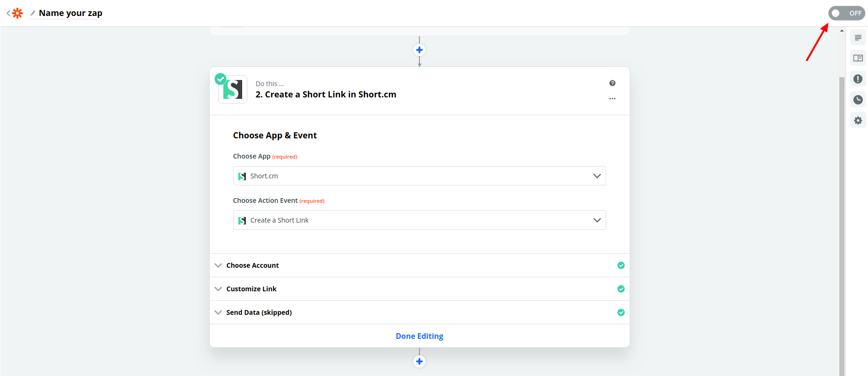This screenshot has width=868, height=376.
Task: Open the three-dot menu of step 2
Action: click(612, 99)
